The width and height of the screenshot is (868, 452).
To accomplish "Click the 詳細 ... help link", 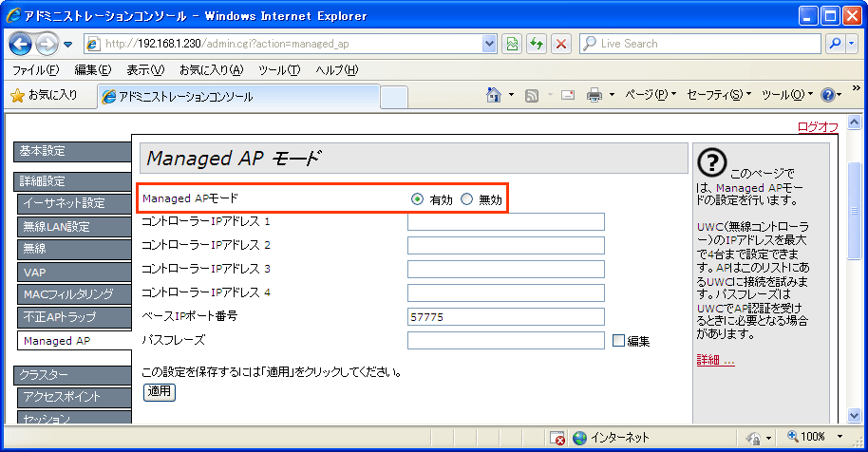I will (715, 360).
